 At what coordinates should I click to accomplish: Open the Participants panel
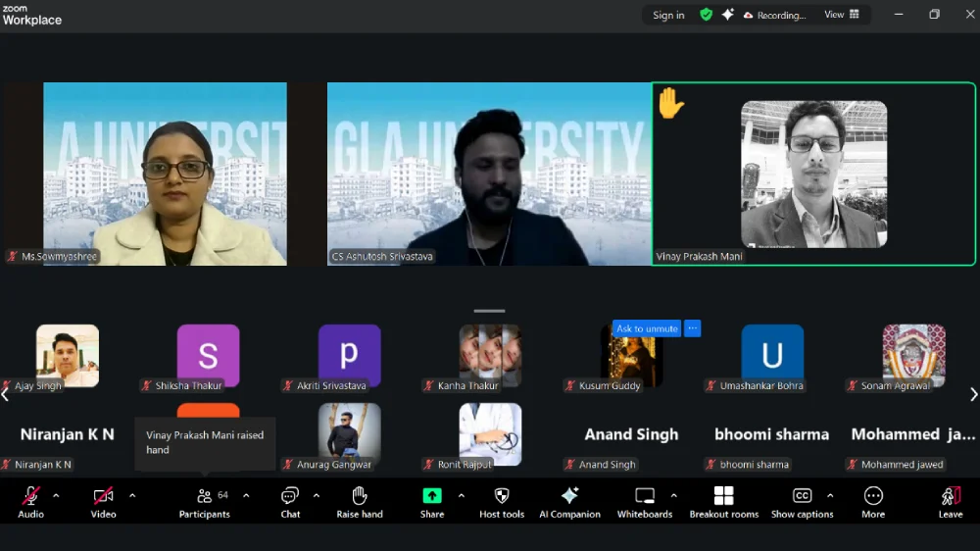(x=204, y=501)
